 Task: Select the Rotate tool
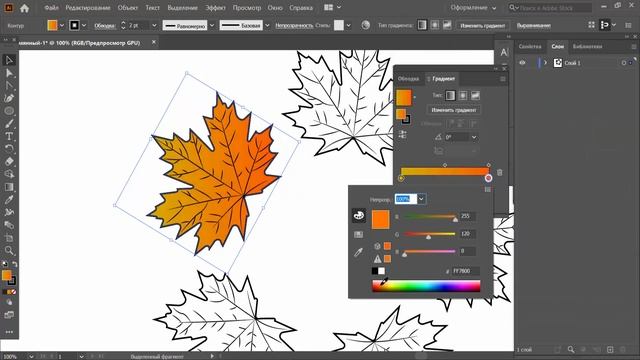coord(9,149)
